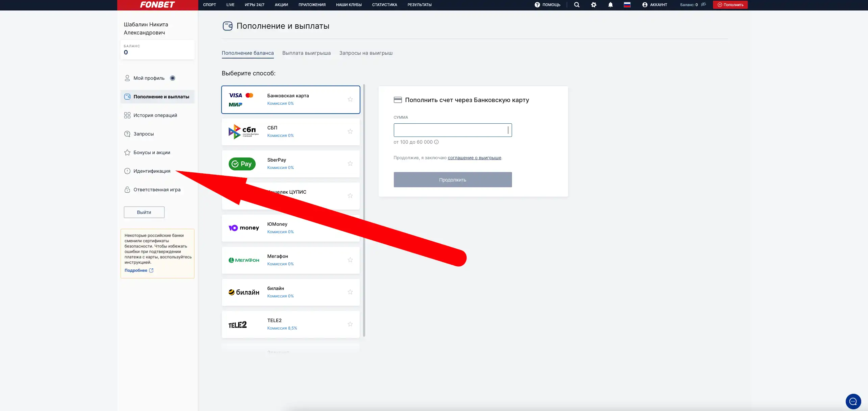Viewport: 868px width, 411px height.
Task: Click the FONBET logo
Action: [x=157, y=5]
